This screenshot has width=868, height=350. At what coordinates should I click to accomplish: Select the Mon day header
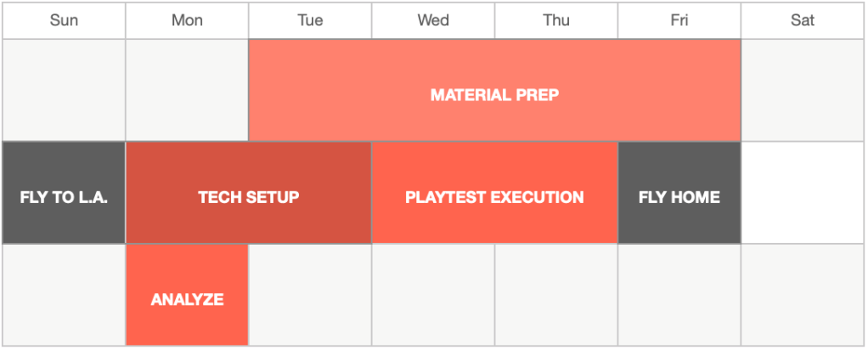pyautogui.click(x=187, y=20)
